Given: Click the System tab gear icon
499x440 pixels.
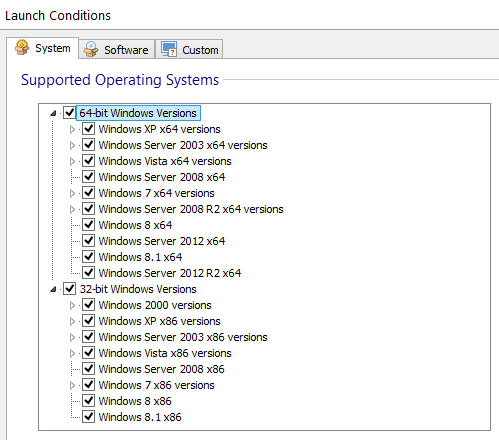Looking at the screenshot, I should tap(22, 47).
